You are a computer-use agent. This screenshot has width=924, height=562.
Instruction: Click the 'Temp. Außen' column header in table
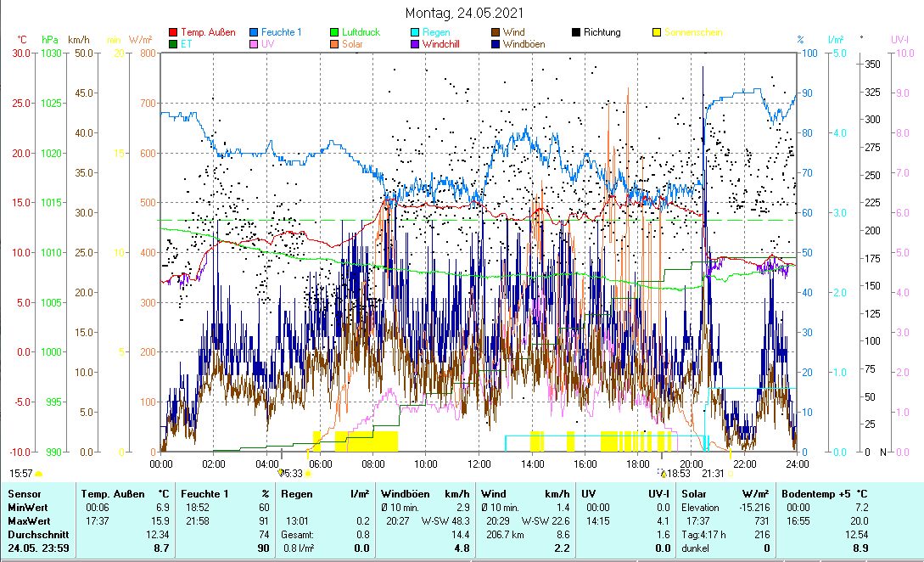pos(113,494)
